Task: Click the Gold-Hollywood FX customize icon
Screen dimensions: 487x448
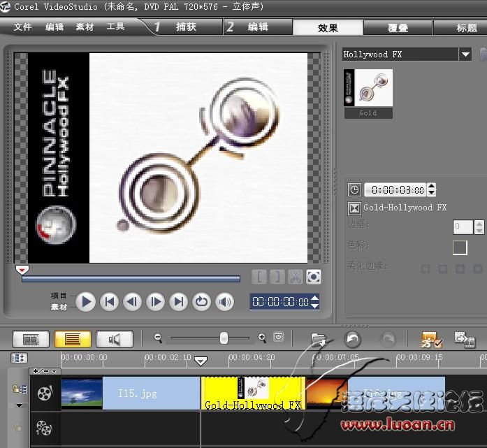Action: (x=354, y=208)
